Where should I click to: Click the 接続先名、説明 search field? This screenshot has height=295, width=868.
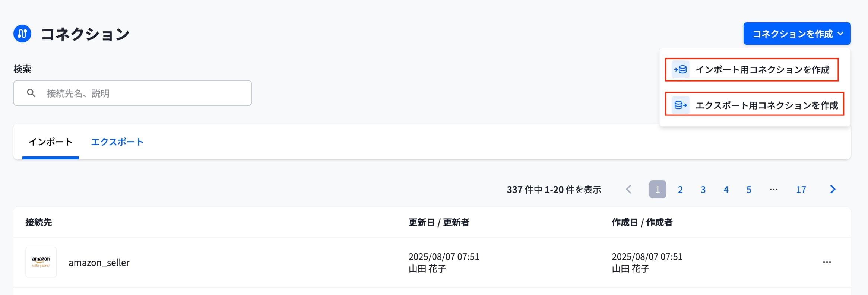click(133, 93)
